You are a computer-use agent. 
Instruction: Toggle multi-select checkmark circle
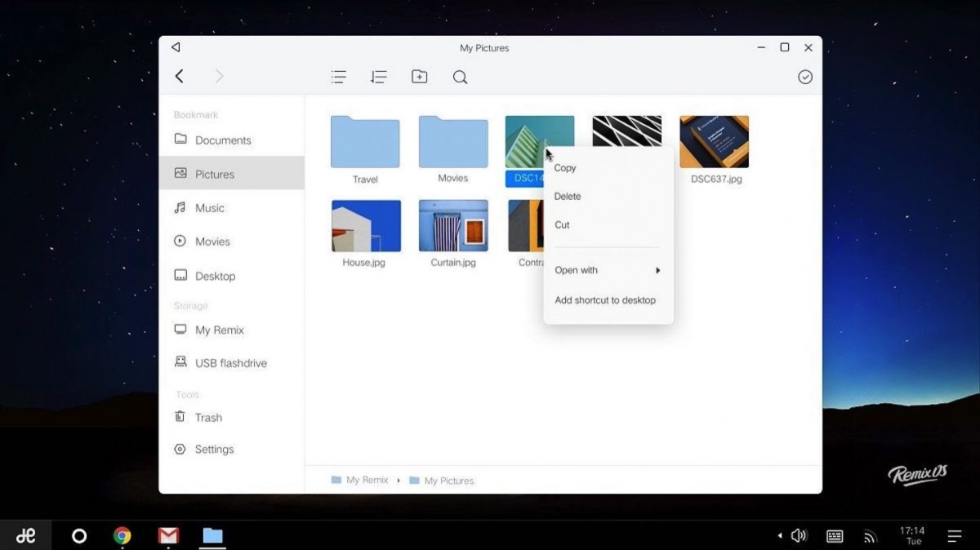click(805, 77)
